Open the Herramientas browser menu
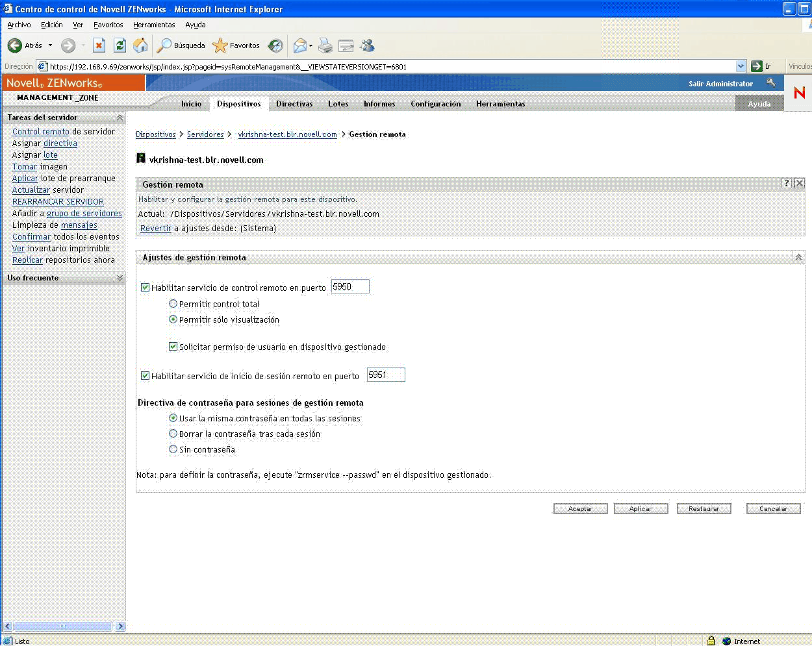The image size is (812, 646). click(154, 25)
